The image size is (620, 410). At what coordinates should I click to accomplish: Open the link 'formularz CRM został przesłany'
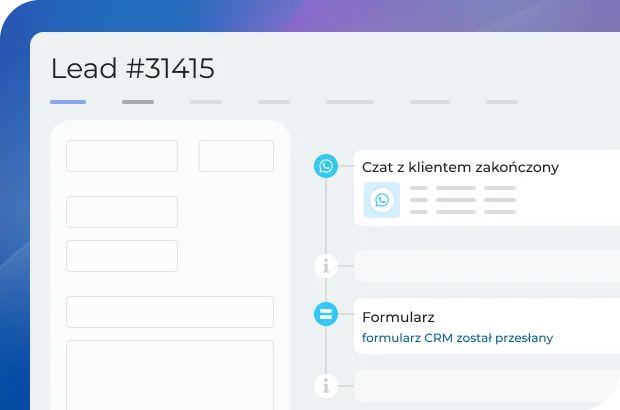[457, 338]
